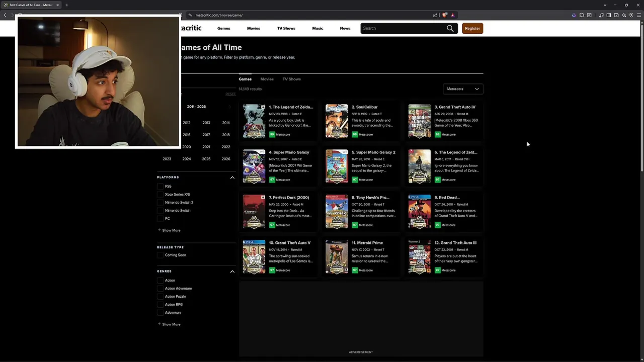Screen dimensions: 644x362
Task: Open the browser extensions puzzle icon
Action: click(x=582, y=15)
